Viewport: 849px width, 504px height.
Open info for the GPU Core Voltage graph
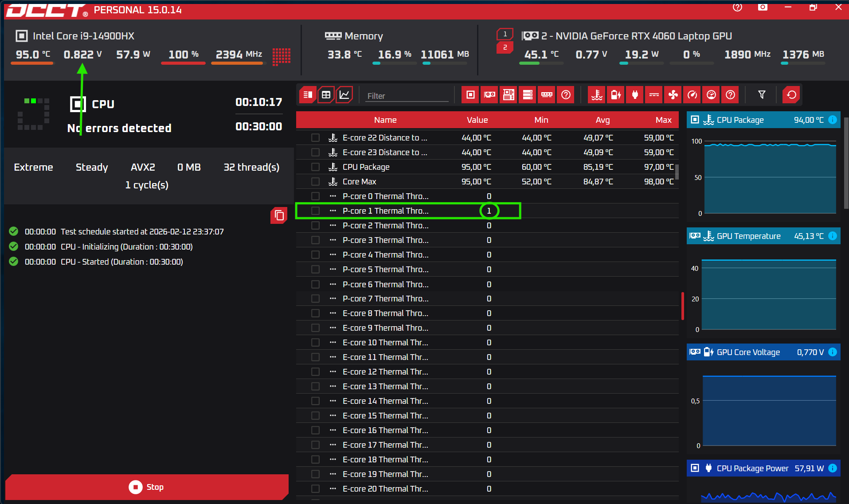[x=833, y=352]
